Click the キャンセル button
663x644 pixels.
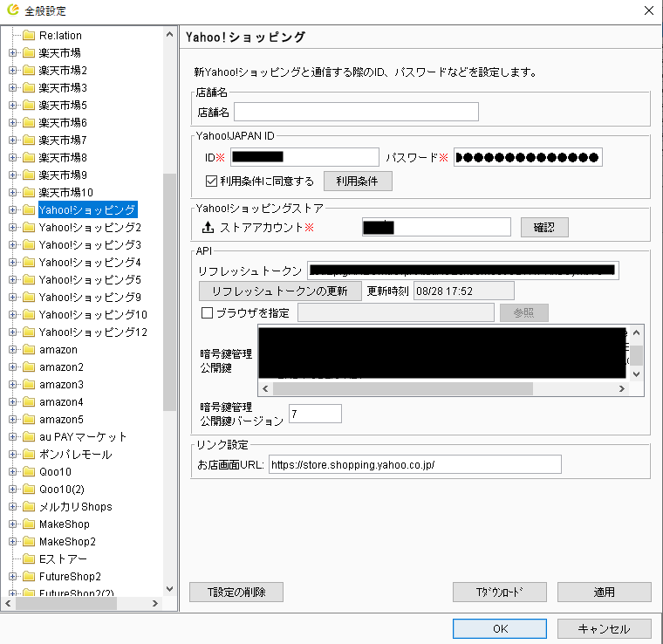[605, 629]
